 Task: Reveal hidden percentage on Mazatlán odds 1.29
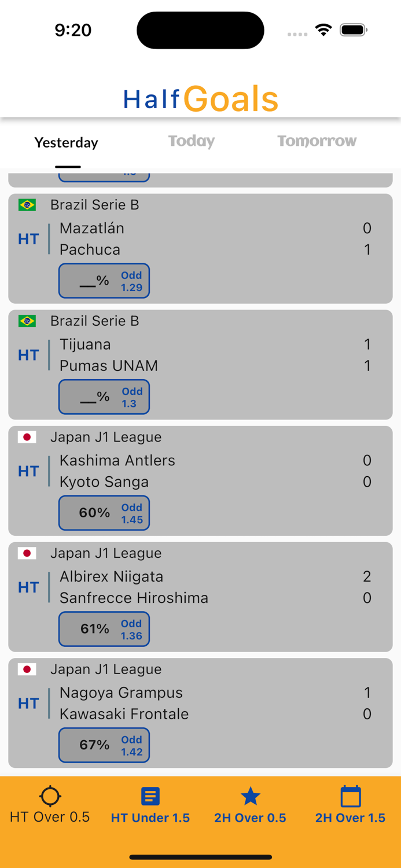pos(104,281)
